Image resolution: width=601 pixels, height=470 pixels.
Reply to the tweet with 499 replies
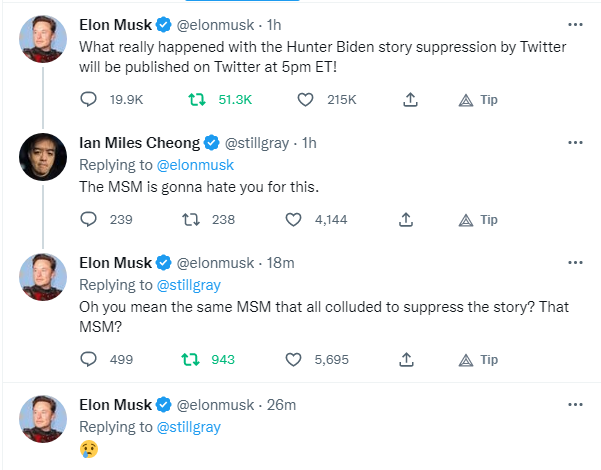coord(88,360)
